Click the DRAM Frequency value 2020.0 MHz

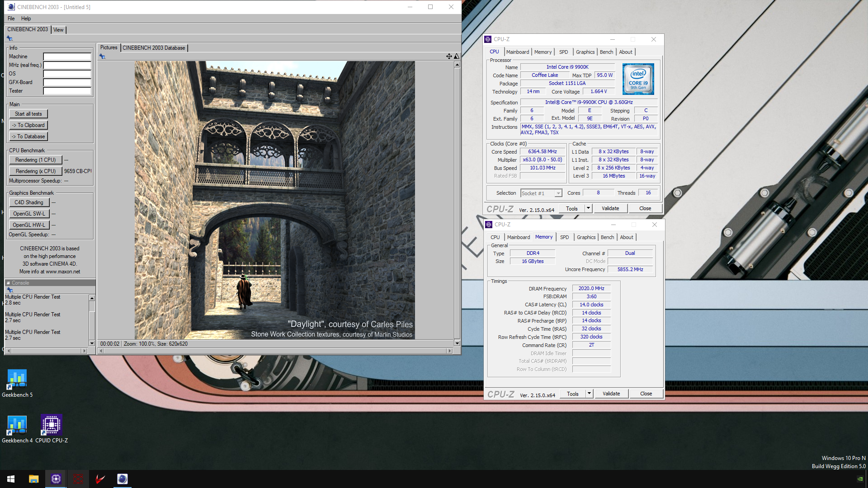click(x=591, y=288)
